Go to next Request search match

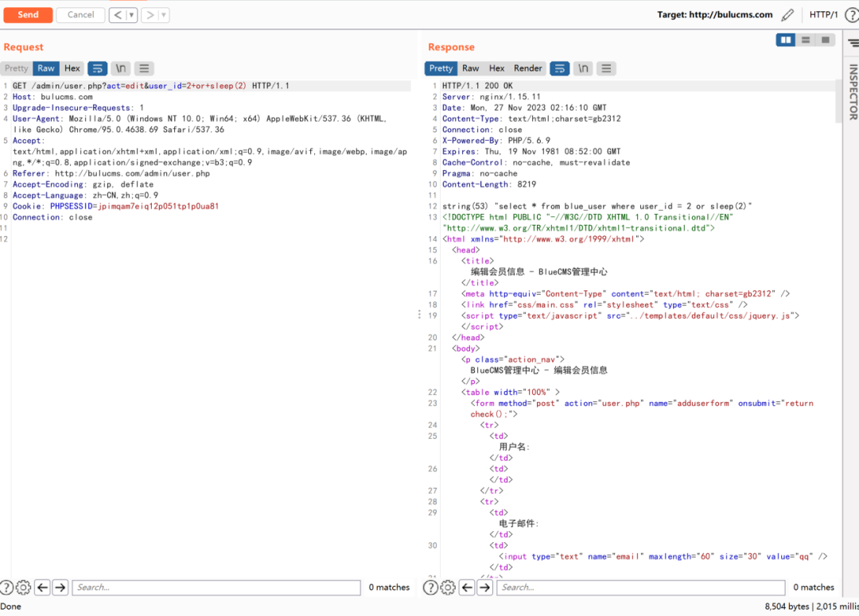tap(60, 587)
